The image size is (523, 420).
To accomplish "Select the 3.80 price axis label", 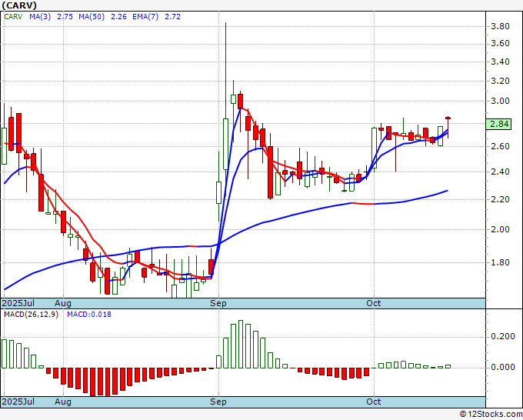I will (x=500, y=26).
